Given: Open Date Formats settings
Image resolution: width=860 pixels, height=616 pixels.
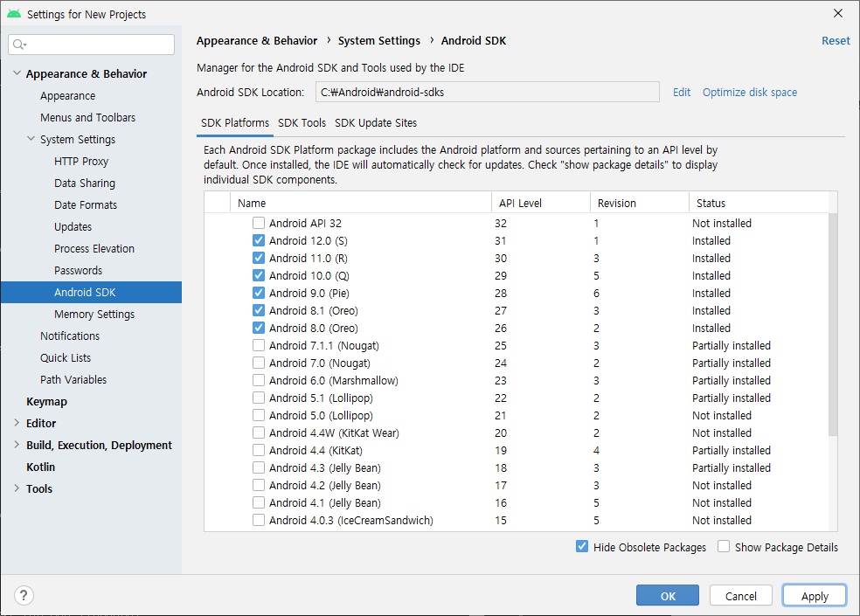Looking at the screenshot, I should pos(86,205).
